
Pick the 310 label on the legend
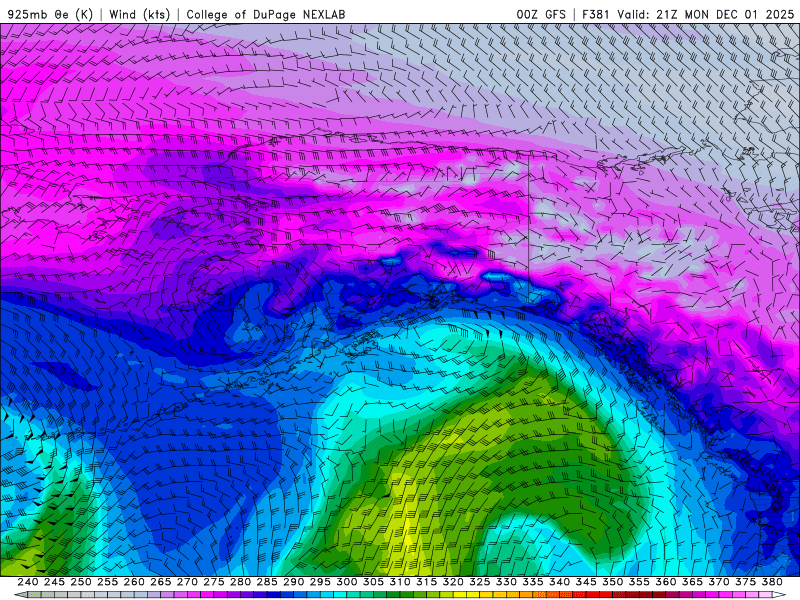pos(399,582)
